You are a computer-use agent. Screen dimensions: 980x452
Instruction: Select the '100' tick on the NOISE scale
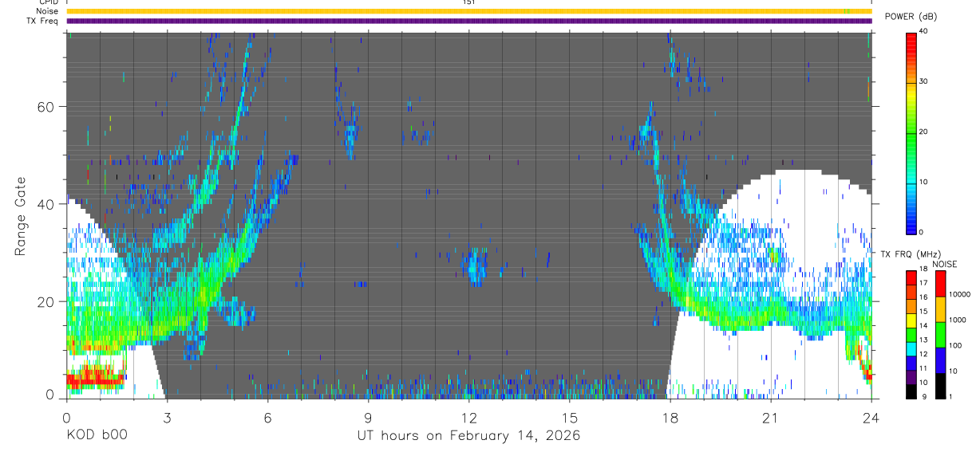coord(954,345)
